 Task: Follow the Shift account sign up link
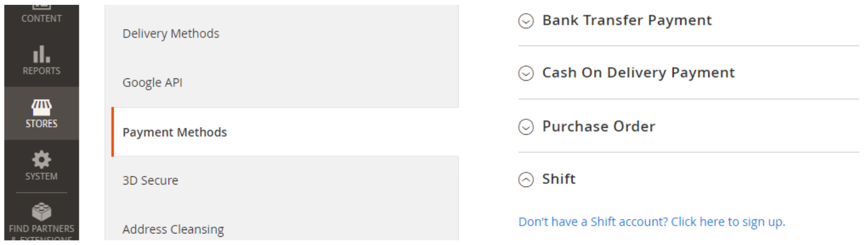[651, 222]
